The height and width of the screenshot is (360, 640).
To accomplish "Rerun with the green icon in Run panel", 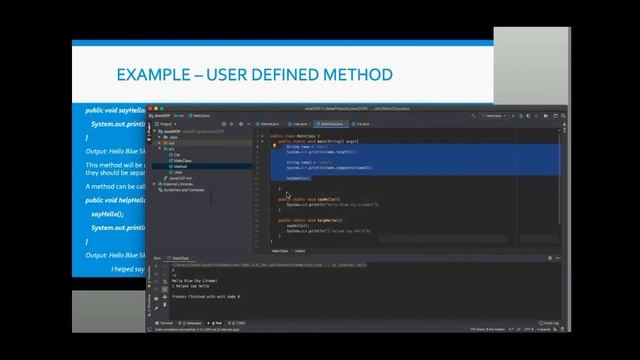I will point(156,266).
